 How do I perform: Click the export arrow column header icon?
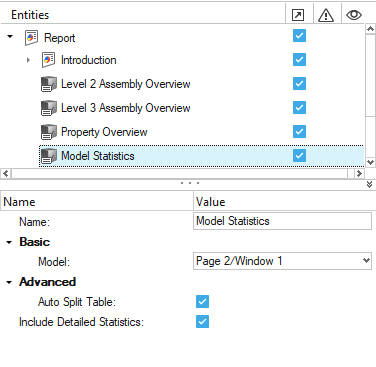coord(298,15)
